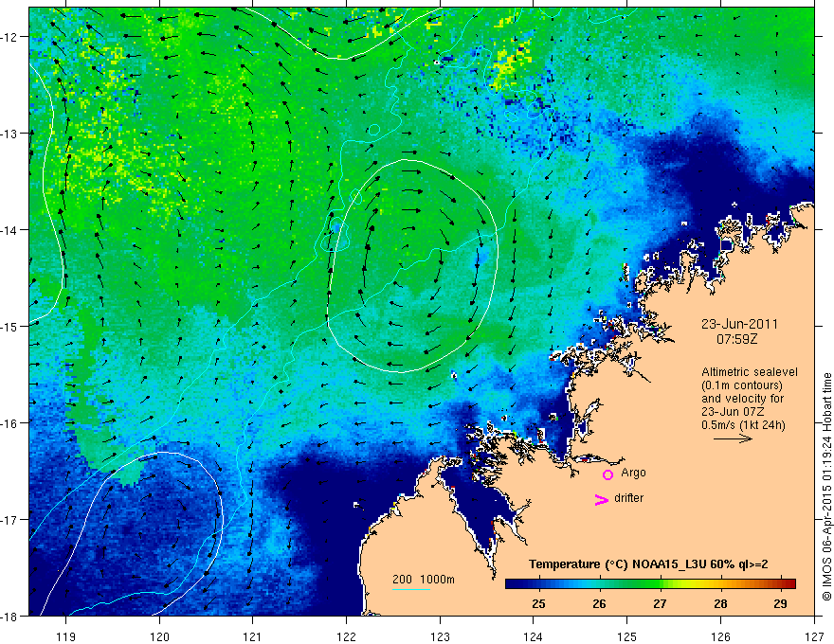Select the 'Argo' legend label
This screenshot has width=834, height=644.
[633, 473]
